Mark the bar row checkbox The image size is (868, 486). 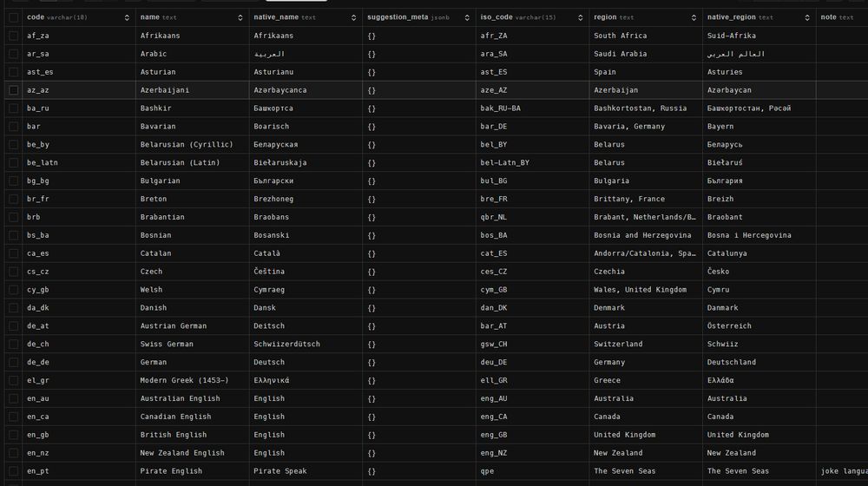pyautogui.click(x=13, y=126)
